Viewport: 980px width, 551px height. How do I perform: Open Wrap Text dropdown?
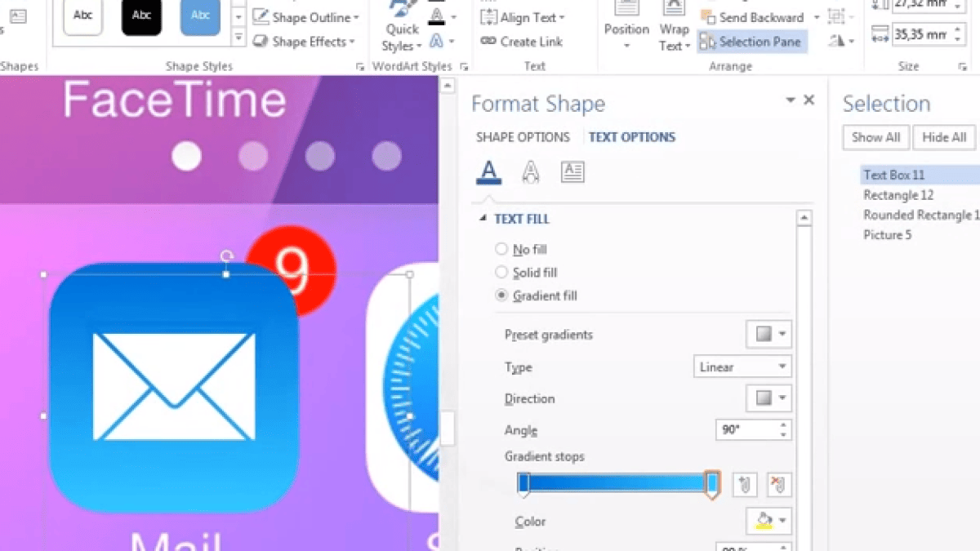point(675,29)
